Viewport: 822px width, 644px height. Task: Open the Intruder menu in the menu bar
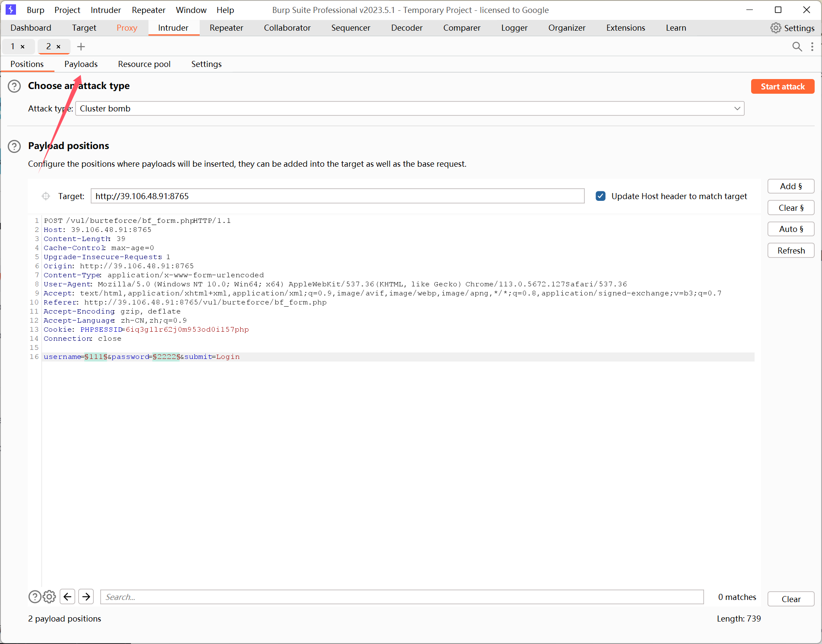106,10
